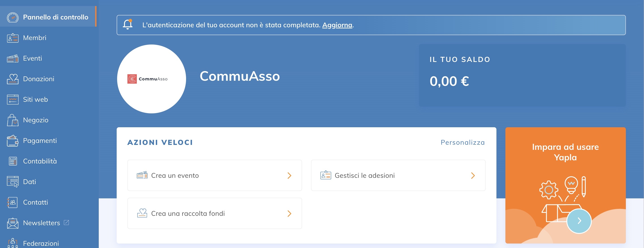Select the Eventi ticket icon

click(12, 58)
